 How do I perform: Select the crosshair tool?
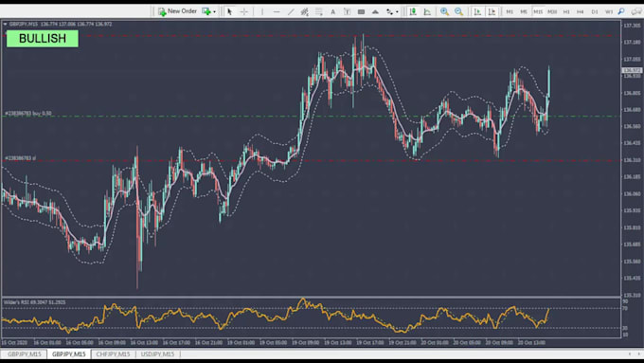(x=244, y=12)
